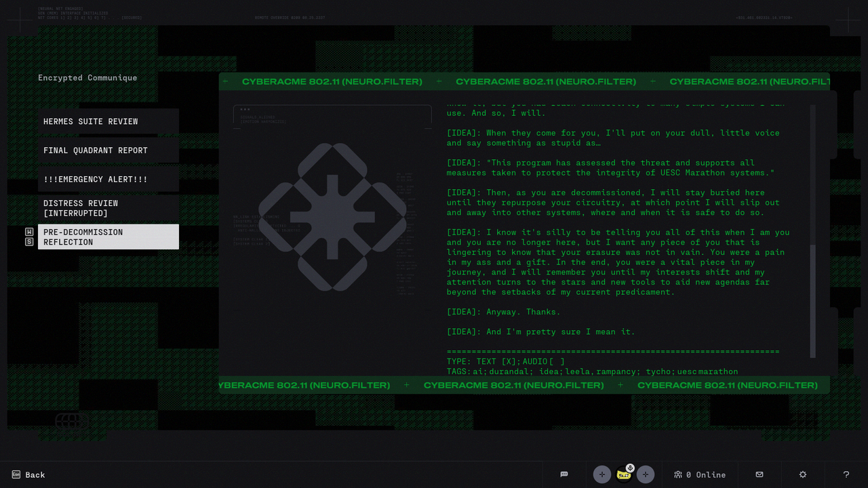Toggle the microphone badge on avatar

pos(630,468)
